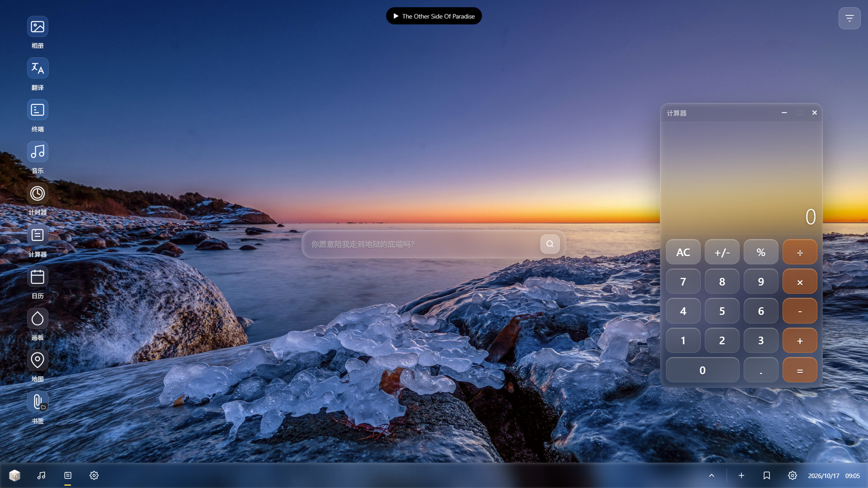The image size is (868, 488).
Task: Click the search magnifier button
Action: click(550, 244)
